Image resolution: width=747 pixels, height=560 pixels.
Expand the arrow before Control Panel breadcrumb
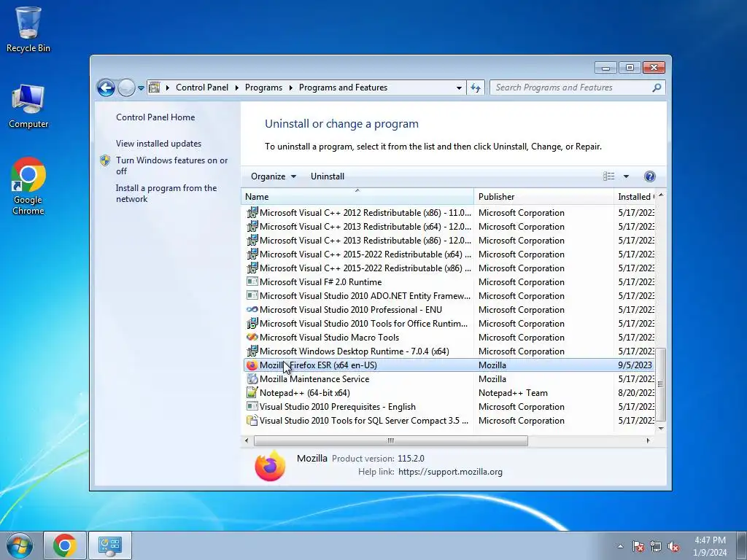tap(167, 87)
